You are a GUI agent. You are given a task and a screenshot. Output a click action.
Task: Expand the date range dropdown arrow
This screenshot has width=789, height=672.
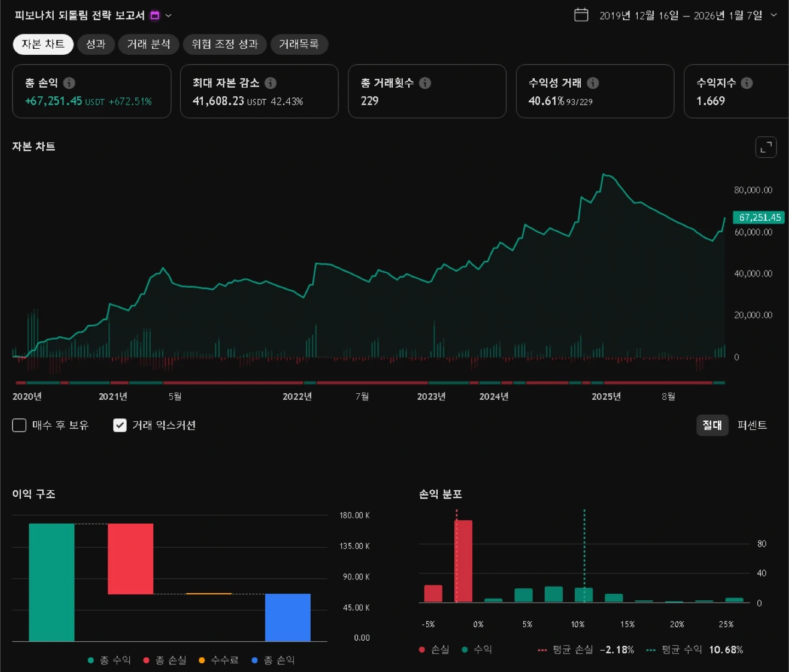pyautogui.click(x=774, y=15)
